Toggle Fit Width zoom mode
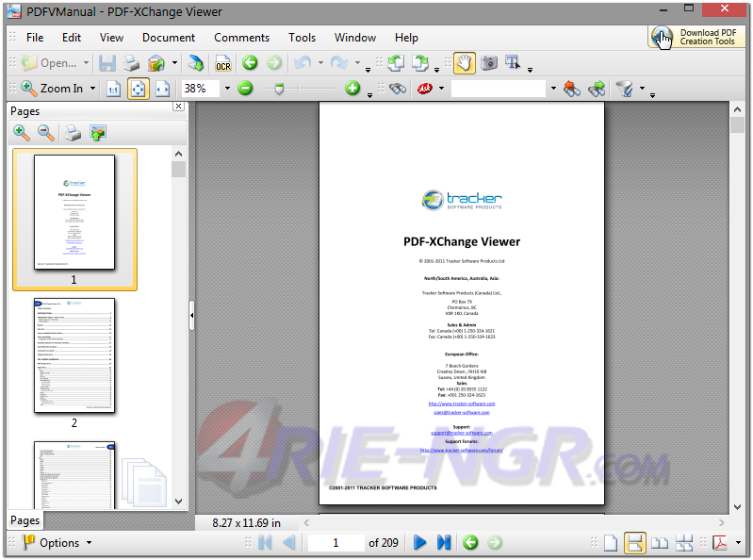 [162, 89]
